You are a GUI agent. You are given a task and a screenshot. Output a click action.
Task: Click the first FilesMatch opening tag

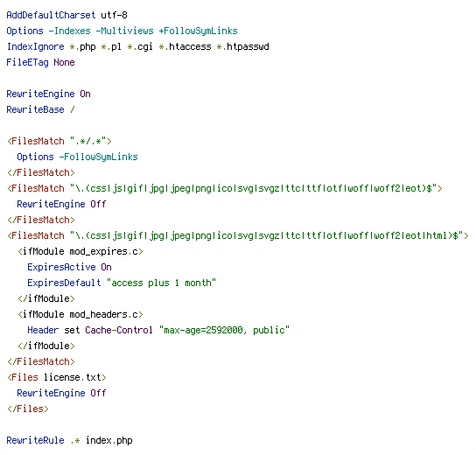(x=59, y=141)
